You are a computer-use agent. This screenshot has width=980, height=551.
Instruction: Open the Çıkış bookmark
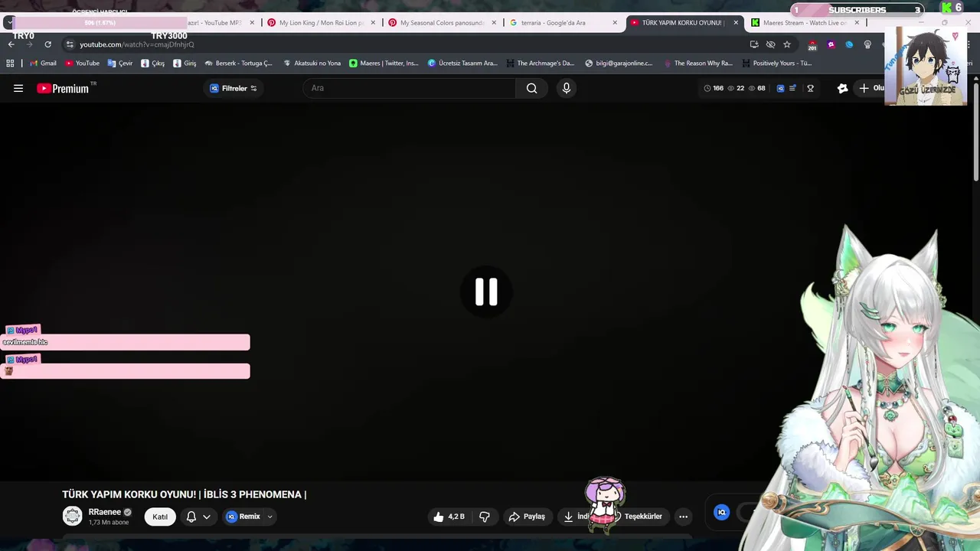pos(152,64)
